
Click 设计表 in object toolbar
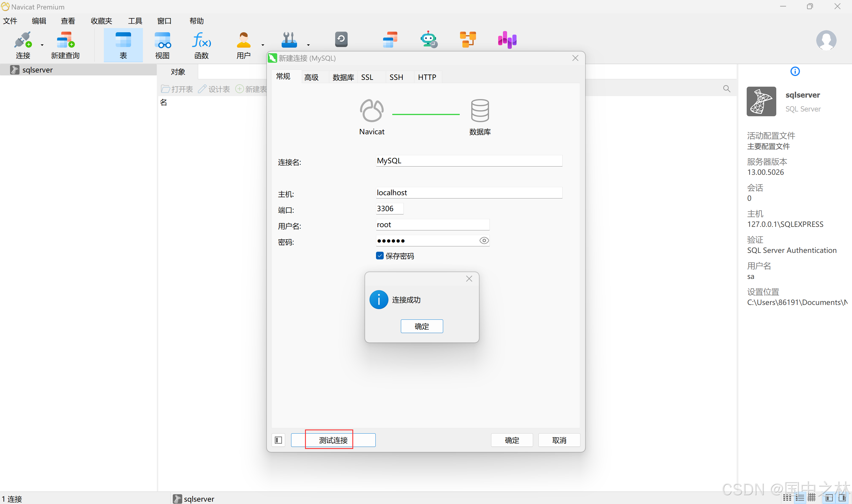(214, 89)
